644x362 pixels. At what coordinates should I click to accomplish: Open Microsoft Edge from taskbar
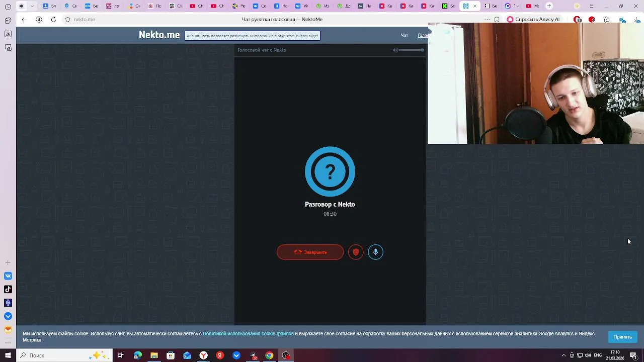point(137,355)
